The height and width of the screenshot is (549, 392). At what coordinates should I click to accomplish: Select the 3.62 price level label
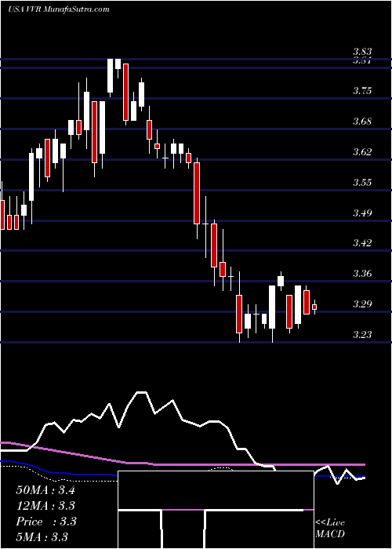coord(361,152)
